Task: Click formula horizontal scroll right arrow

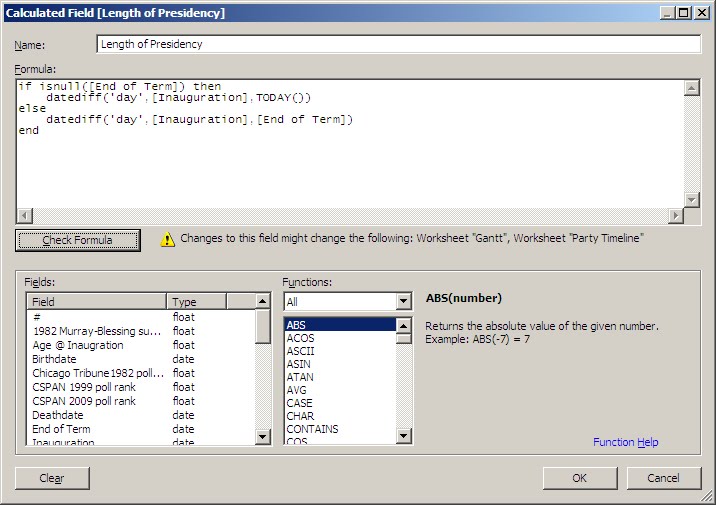Action: [x=676, y=216]
